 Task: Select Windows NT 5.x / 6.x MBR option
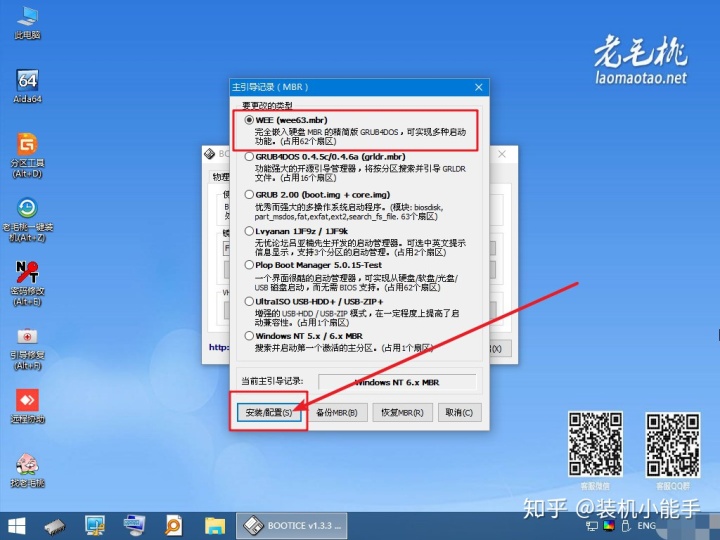click(x=249, y=336)
